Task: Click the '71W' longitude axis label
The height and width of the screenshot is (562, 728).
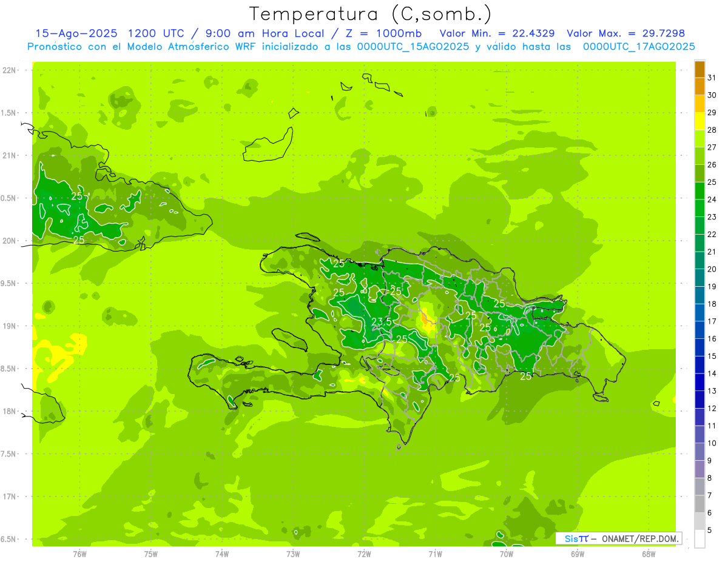Action: pyautogui.click(x=435, y=554)
